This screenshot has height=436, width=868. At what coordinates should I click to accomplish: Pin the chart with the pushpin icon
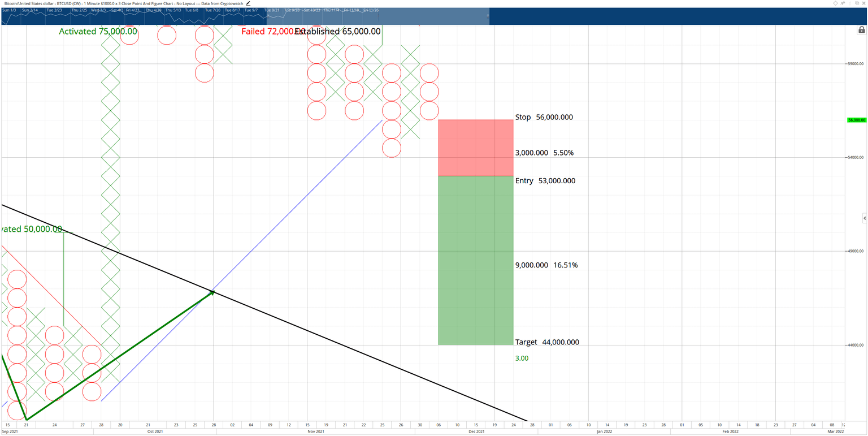(843, 3)
